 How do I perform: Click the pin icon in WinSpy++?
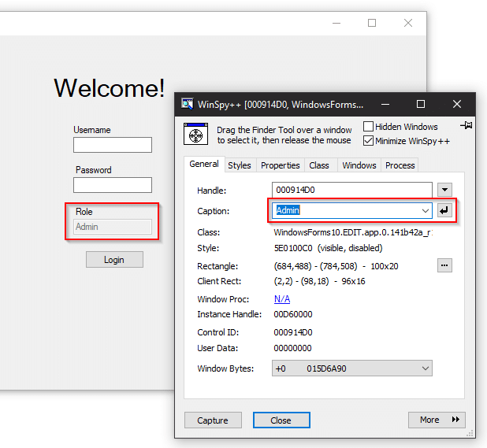coord(467,125)
